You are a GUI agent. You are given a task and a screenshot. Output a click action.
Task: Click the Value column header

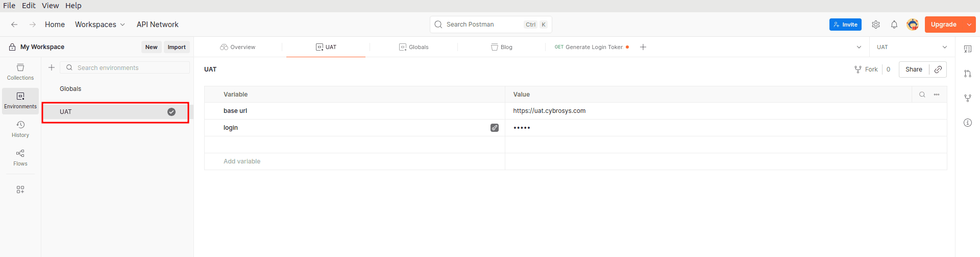[521, 95]
